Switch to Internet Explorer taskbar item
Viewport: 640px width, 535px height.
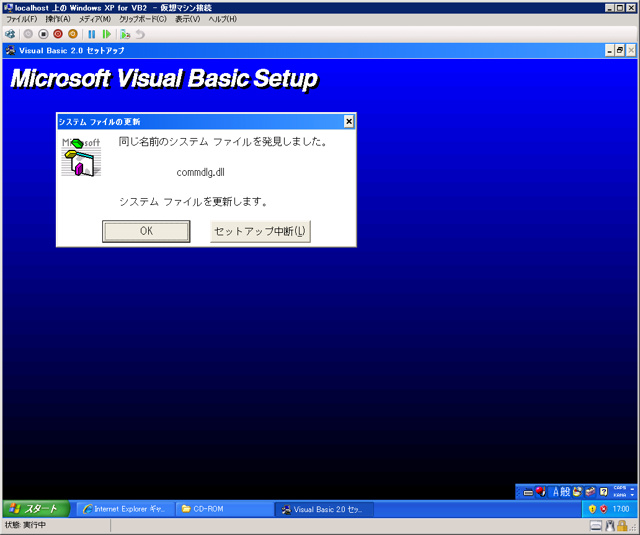(125, 509)
